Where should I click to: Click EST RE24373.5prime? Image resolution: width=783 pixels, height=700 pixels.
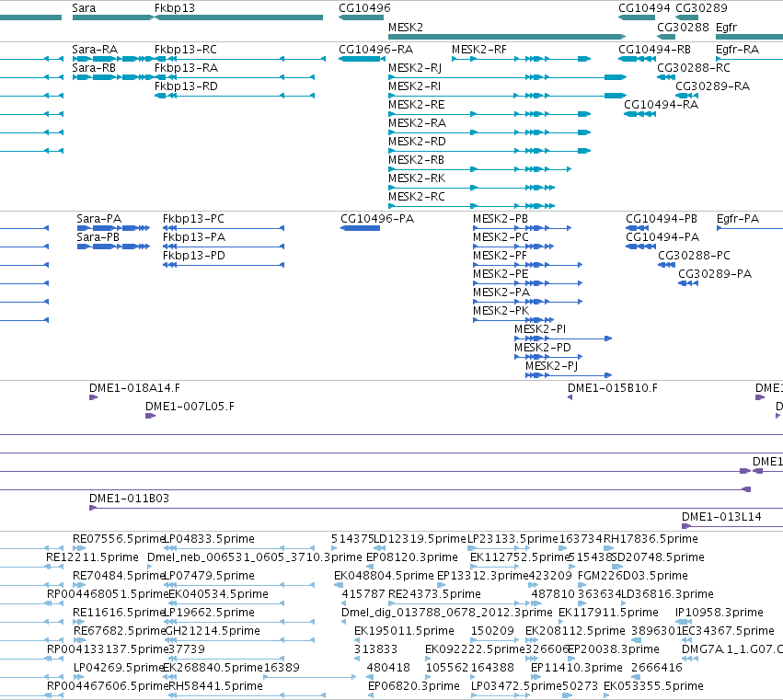(x=434, y=594)
